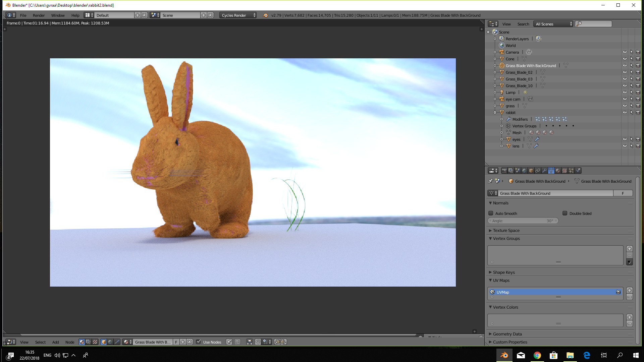This screenshot has height=362, width=644.
Task: Choose object shader type (cube icon) in node editor
Action: [x=104, y=342]
